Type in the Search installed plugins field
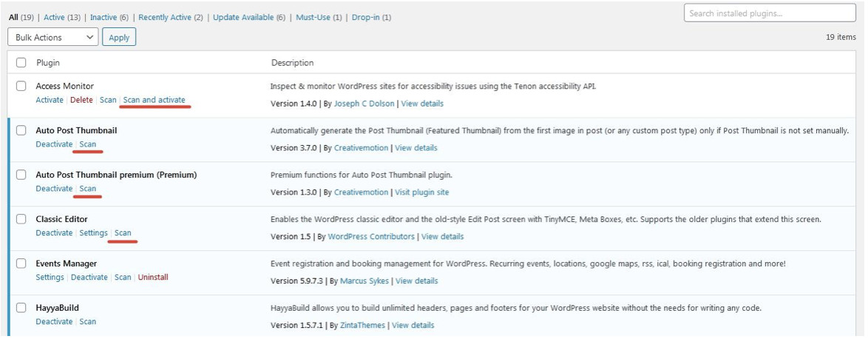Image resolution: width=868 pixels, height=339 pixels. 770,13
